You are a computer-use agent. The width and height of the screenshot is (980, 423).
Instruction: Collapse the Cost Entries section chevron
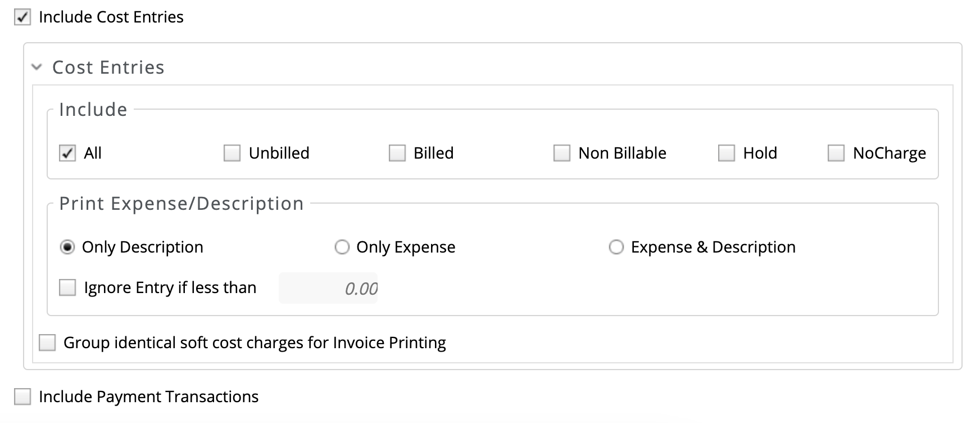click(x=37, y=67)
